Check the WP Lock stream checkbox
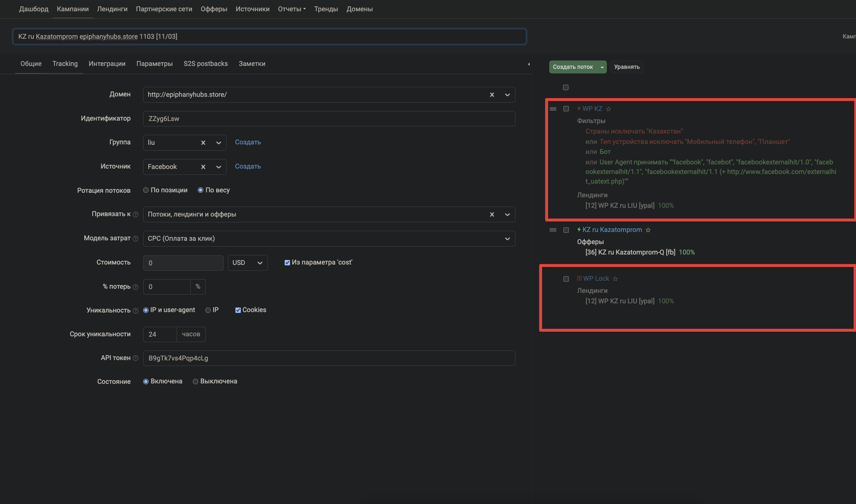 (x=566, y=279)
